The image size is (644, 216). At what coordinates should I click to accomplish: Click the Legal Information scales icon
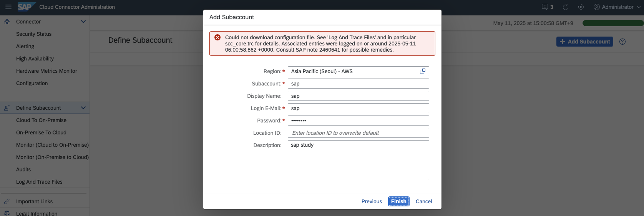click(x=7, y=213)
